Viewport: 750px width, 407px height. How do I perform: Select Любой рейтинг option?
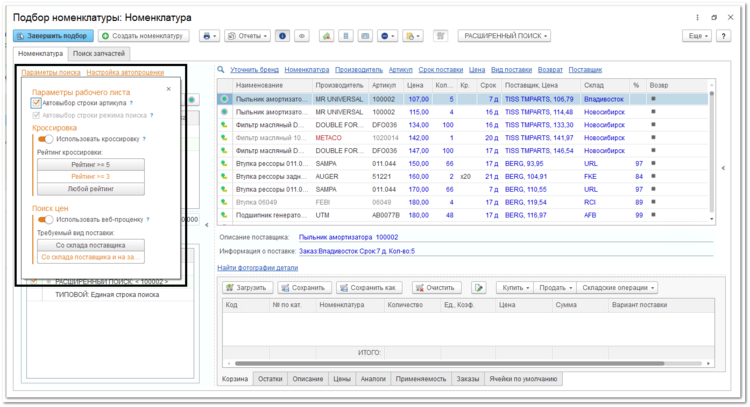(91, 189)
